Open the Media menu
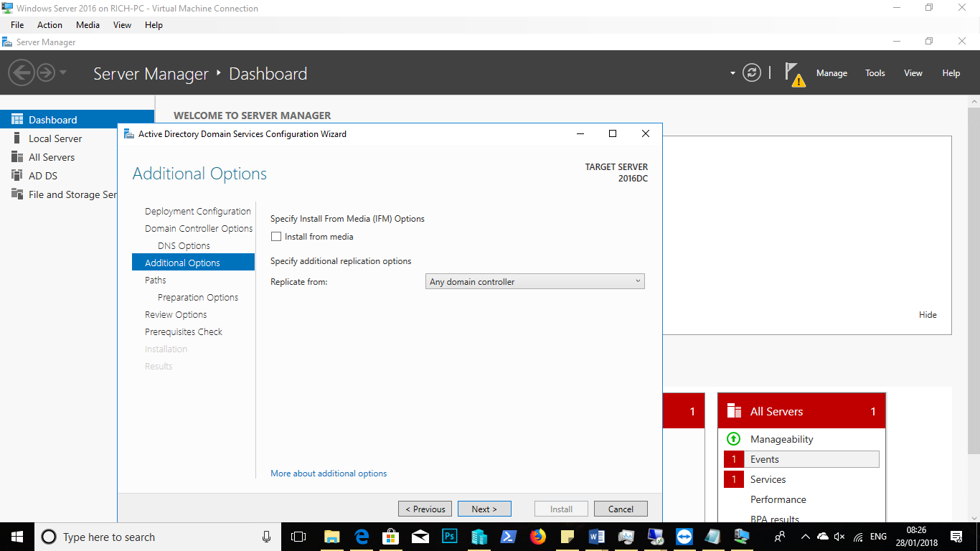This screenshot has height=551, width=980. coord(88,24)
